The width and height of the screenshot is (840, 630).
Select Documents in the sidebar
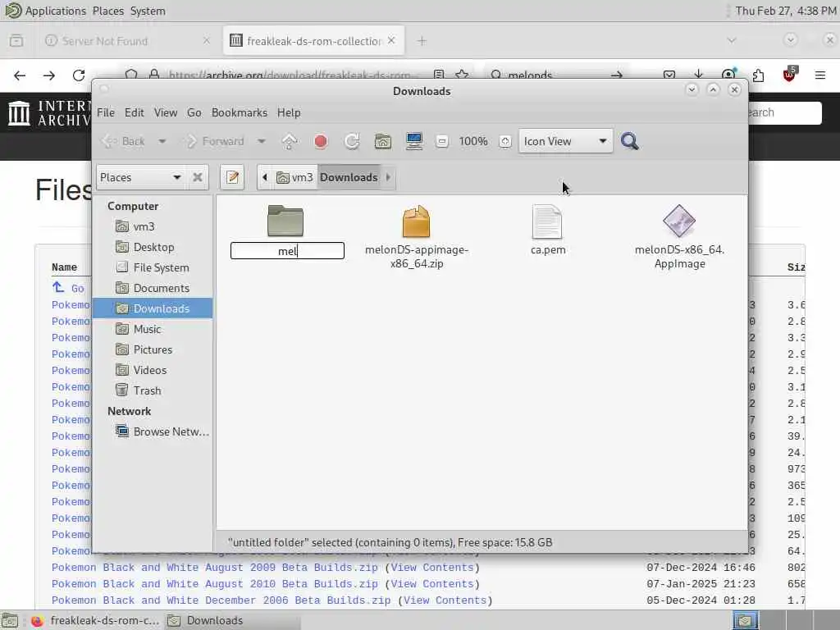(x=153, y=288)
